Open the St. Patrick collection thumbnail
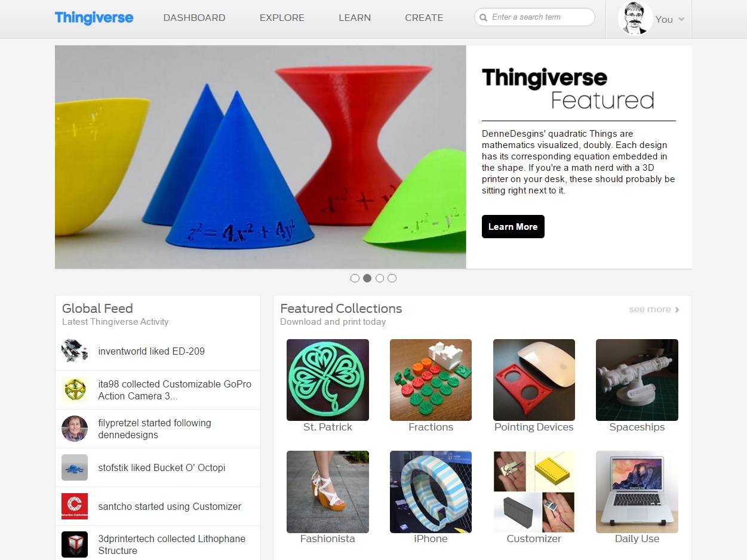 [x=328, y=380]
